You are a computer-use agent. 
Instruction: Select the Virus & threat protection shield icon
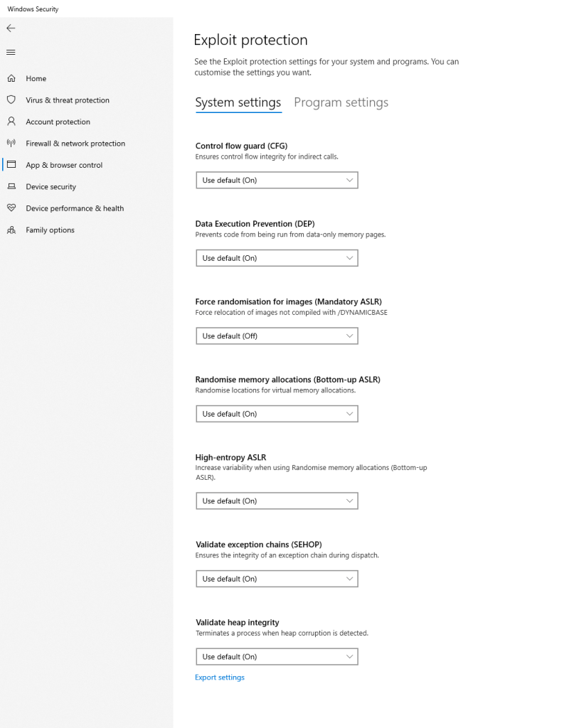click(11, 100)
